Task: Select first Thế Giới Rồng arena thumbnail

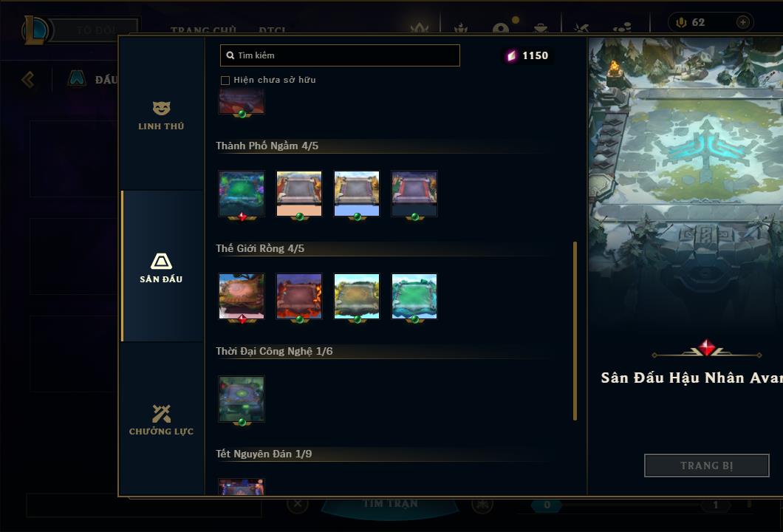Action: (x=242, y=296)
